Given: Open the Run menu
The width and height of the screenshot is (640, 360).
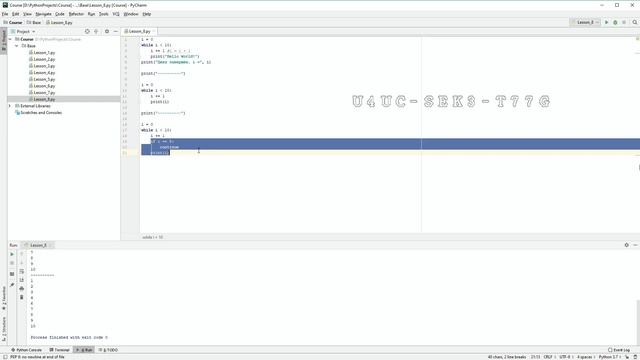Looking at the screenshot, I should tap(91, 14).
